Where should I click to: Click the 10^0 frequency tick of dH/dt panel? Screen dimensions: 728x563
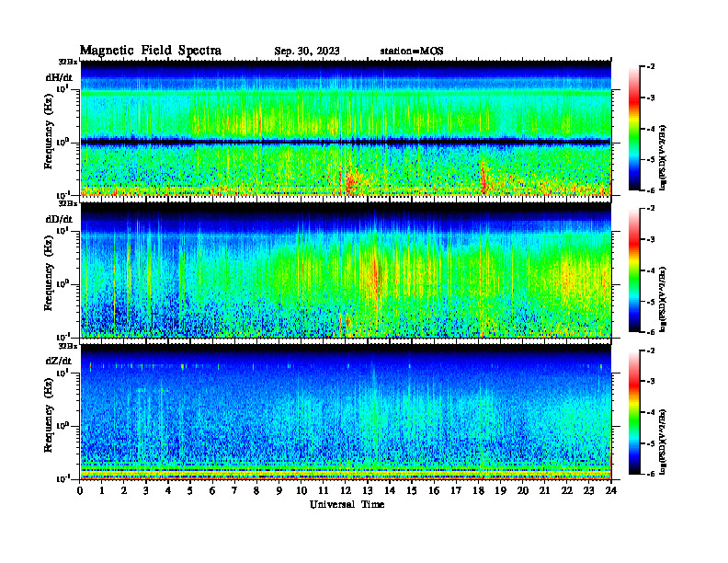click(63, 142)
